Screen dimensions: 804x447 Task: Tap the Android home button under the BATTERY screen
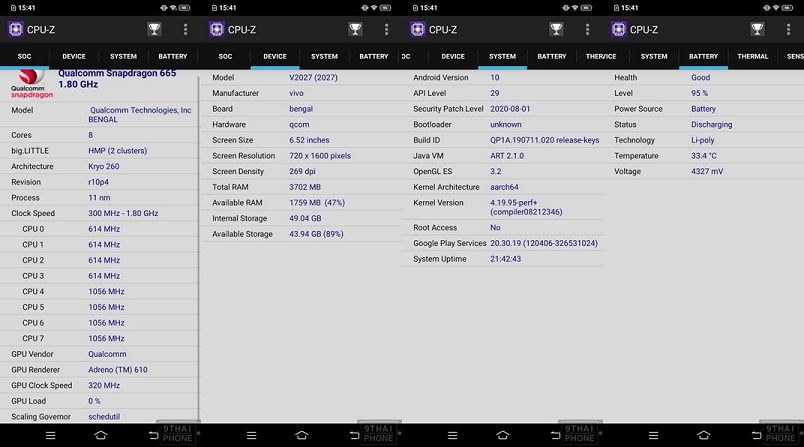click(704, 435)
